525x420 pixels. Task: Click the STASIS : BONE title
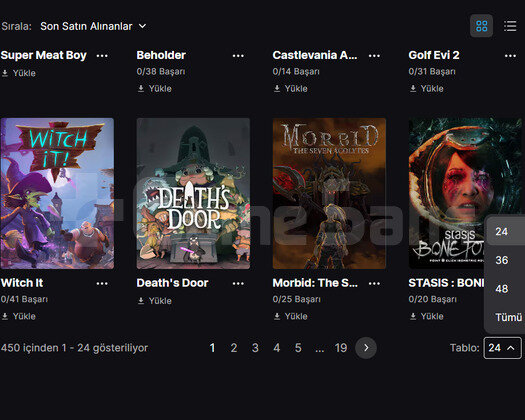point(446,283)
